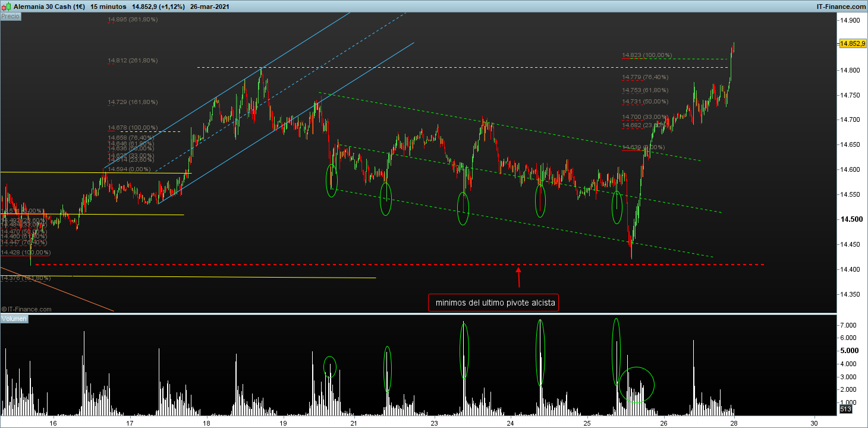Click the current price tag 14.852,9 on price axis

(852, 44)
